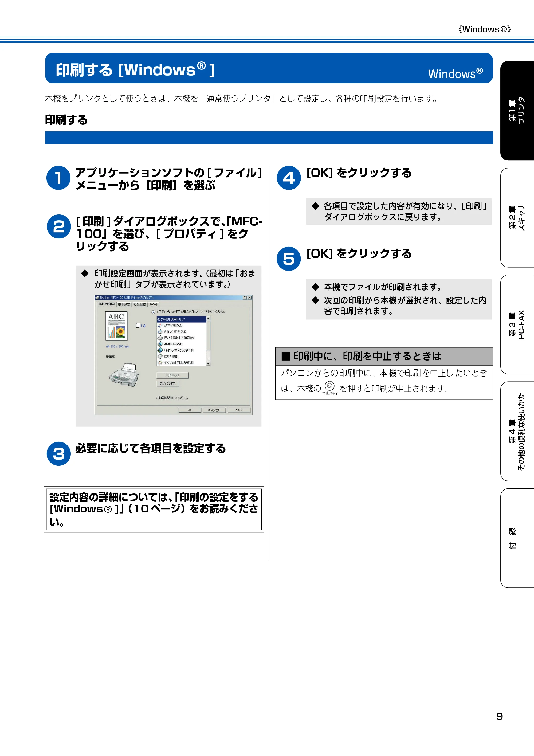Click the ヘルプ button

click(x=239, y=410)
